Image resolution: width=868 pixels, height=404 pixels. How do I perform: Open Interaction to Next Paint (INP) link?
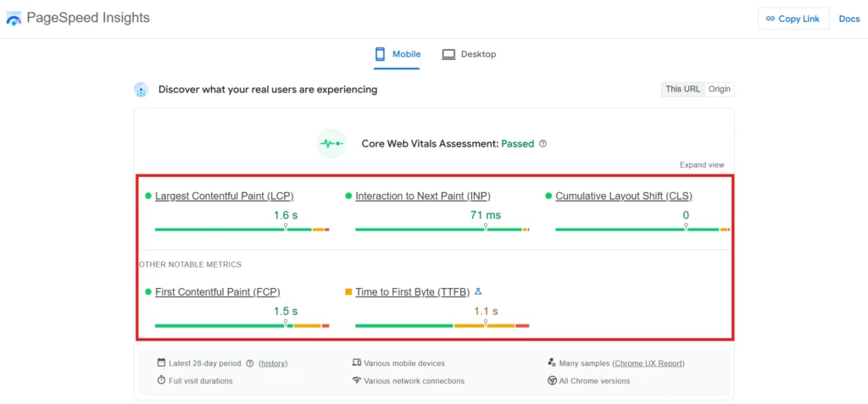[x=423, y=196]
